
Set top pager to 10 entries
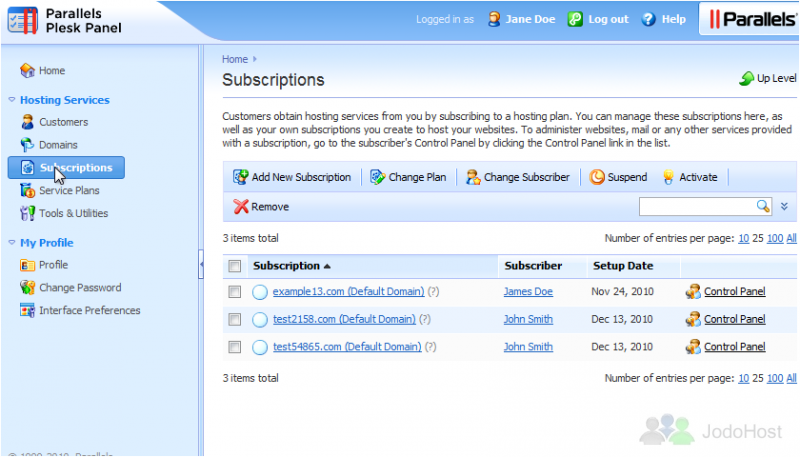tap(743, 238)
